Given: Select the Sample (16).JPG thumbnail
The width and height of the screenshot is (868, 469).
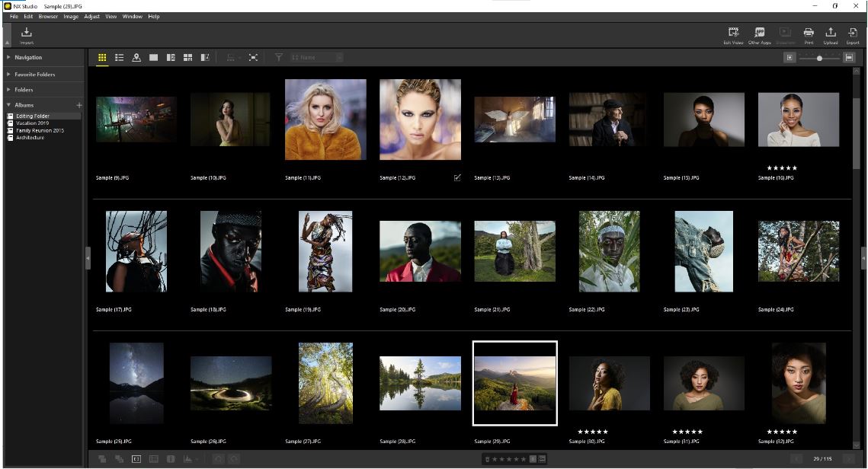Looking at the screenshot, I should (798, 120).
